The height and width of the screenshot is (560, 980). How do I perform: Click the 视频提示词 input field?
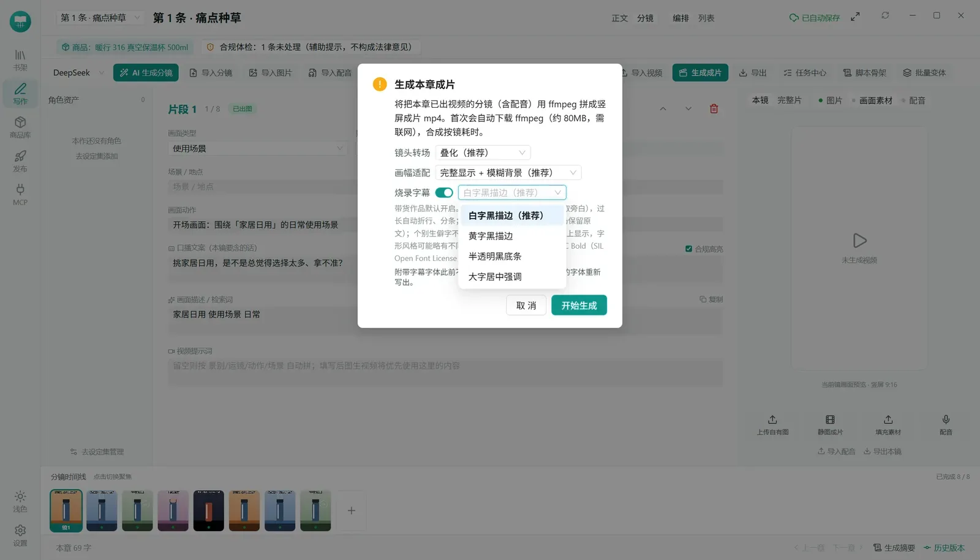pyautogui.click(x=445, y=373)
